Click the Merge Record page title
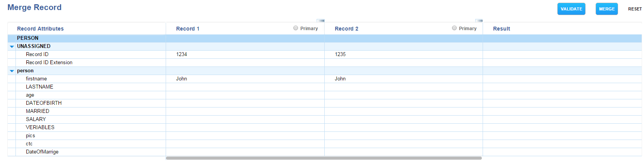 (34, 7)
